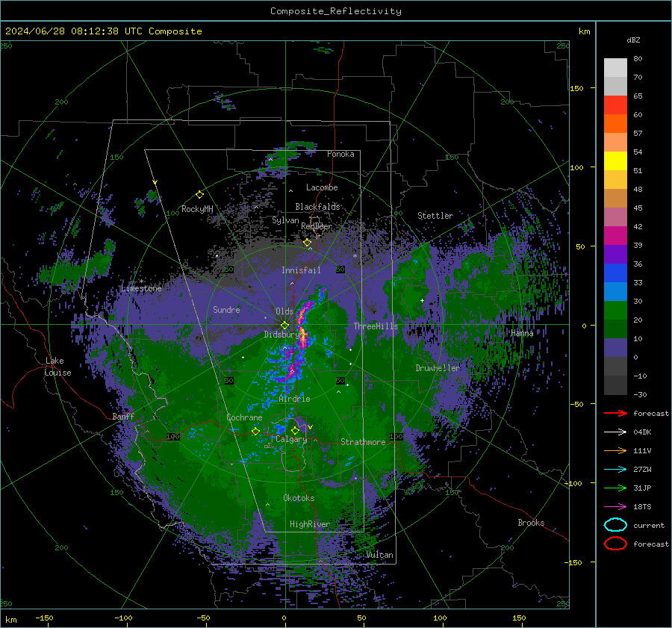Click the Sundre city label
Screen dimensions: 672x628
point(226,309)
